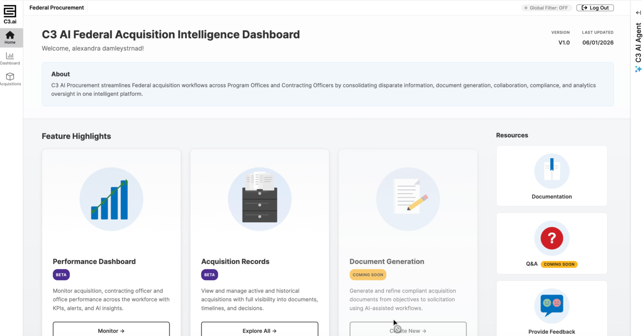
Task: Expand the C3 AI Agent panel arrow
Action: [638, 13]
